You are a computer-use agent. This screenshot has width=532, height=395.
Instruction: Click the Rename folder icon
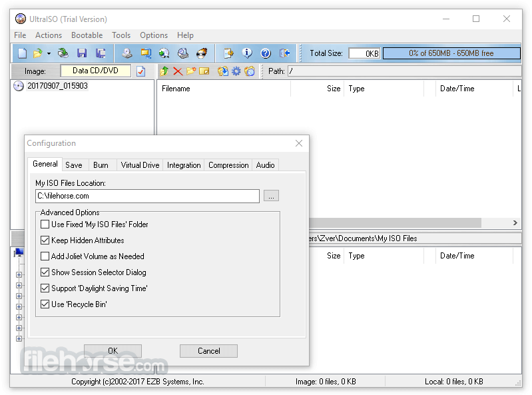204,71
